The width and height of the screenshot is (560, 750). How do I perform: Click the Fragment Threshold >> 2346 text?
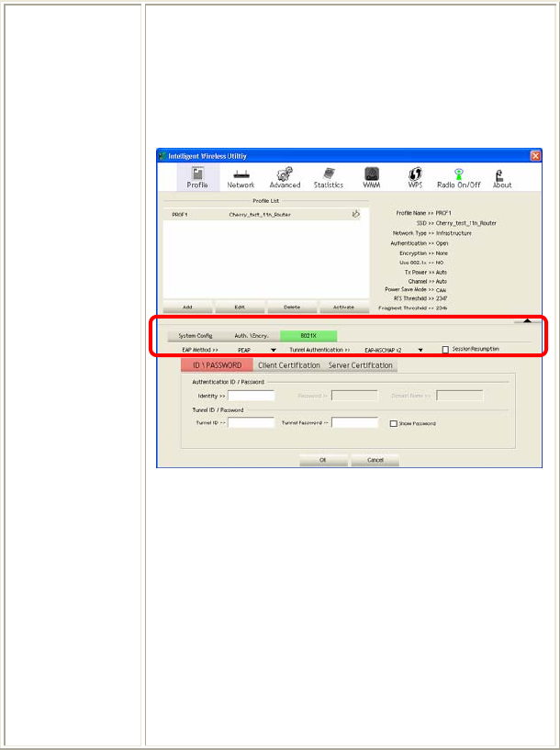413,308
